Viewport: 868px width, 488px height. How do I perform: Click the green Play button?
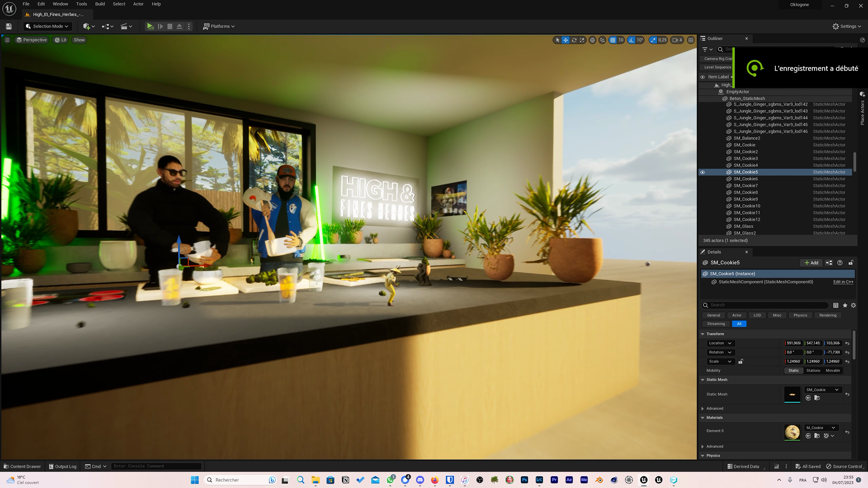click(150, 26)
